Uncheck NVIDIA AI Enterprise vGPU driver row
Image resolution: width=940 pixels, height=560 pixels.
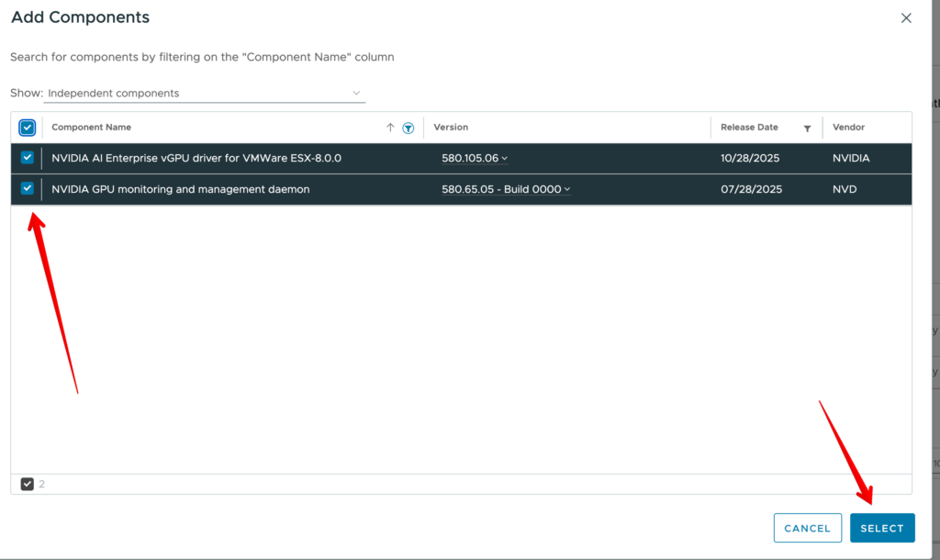pyautogui.click(x=27, y=158)
